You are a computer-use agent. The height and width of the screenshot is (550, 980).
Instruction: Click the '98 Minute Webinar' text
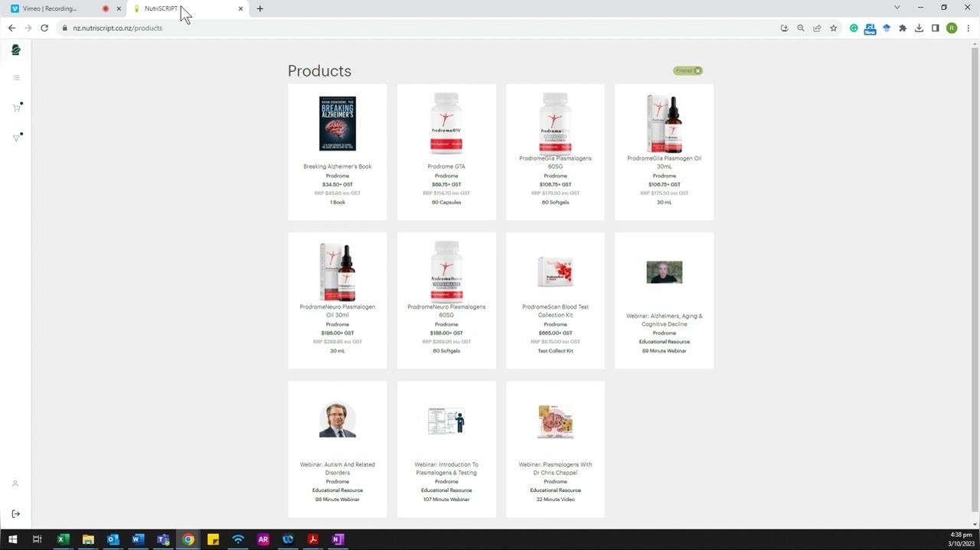(x=338, y=500)
